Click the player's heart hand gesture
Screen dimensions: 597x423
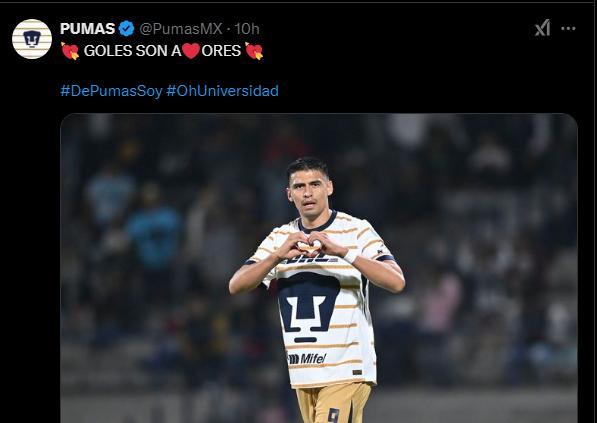click(x=309, y=246)
